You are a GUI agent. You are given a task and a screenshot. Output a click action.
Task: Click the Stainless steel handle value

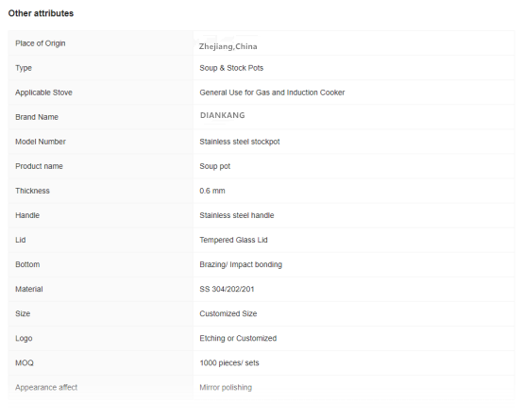237,215
